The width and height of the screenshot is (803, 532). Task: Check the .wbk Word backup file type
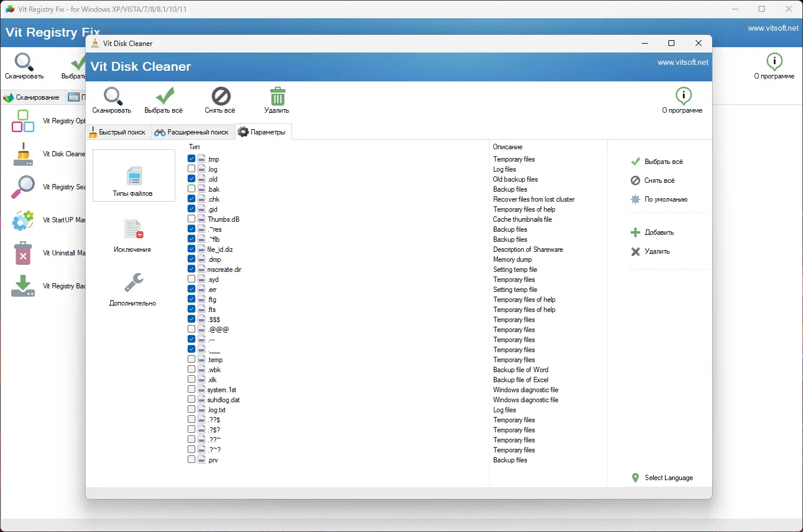tap(191, 369)
